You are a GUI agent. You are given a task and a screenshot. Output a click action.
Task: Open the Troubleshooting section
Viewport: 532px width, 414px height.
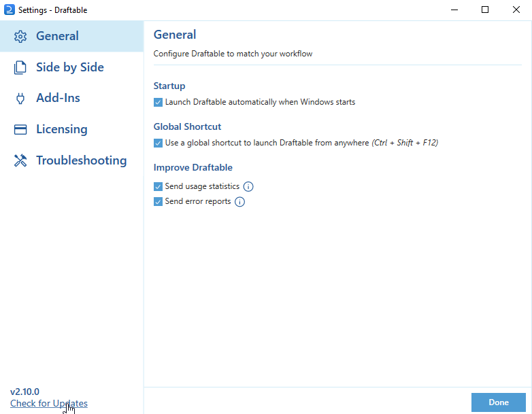(71, 160)
